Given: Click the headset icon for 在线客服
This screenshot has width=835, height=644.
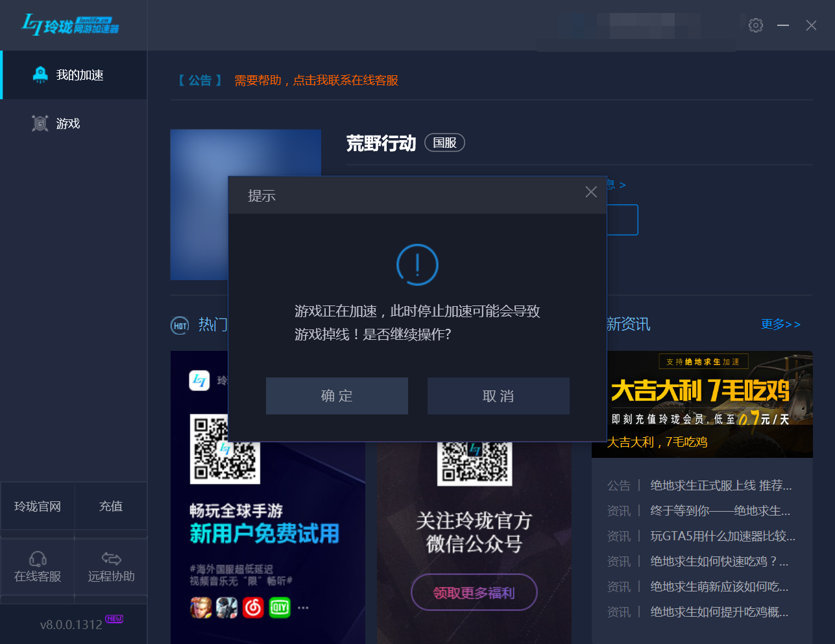Looking at the screenshot, I should tap(38, 558).
